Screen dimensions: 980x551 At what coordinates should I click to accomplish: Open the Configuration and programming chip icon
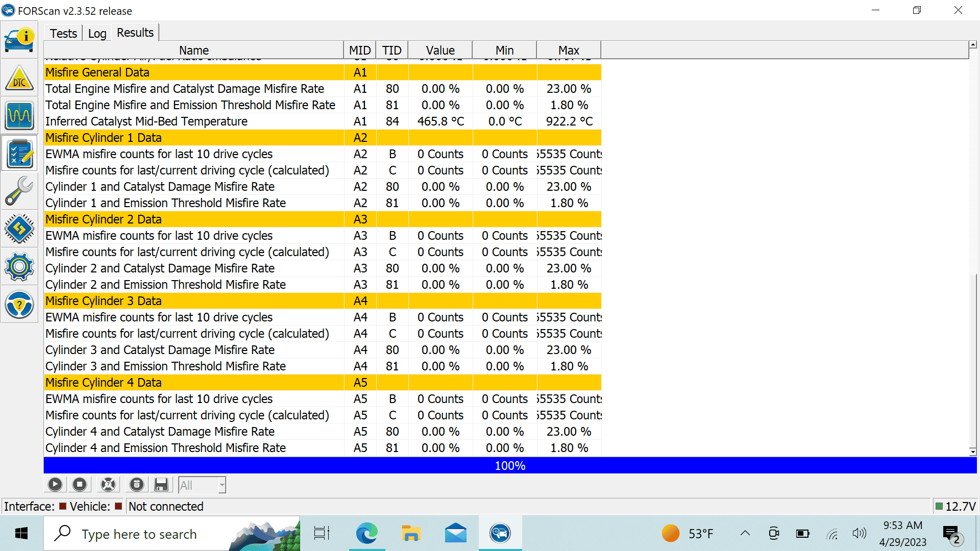[19, 229]
